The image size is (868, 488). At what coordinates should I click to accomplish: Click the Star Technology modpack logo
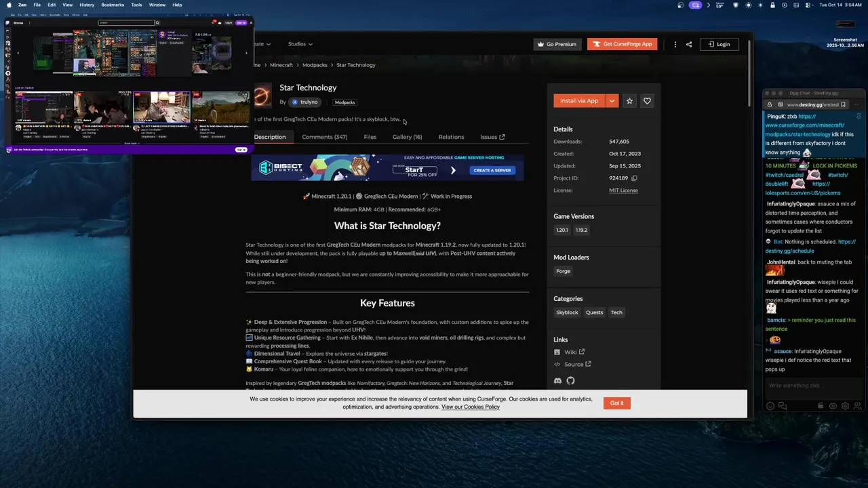coord(262,95)
